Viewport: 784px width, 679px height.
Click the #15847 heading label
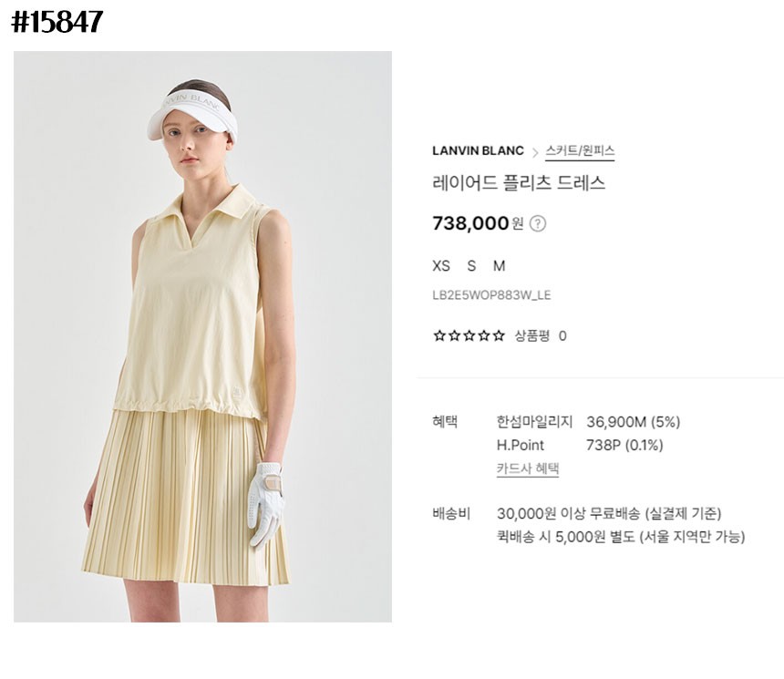tap(57, 23)
